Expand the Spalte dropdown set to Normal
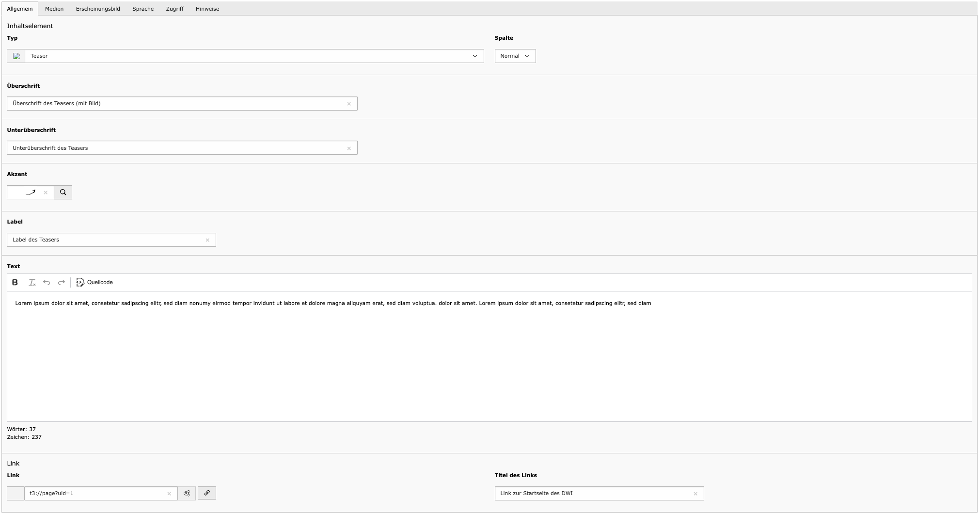This screenshot has height=515, width=980. coord(515,56)
